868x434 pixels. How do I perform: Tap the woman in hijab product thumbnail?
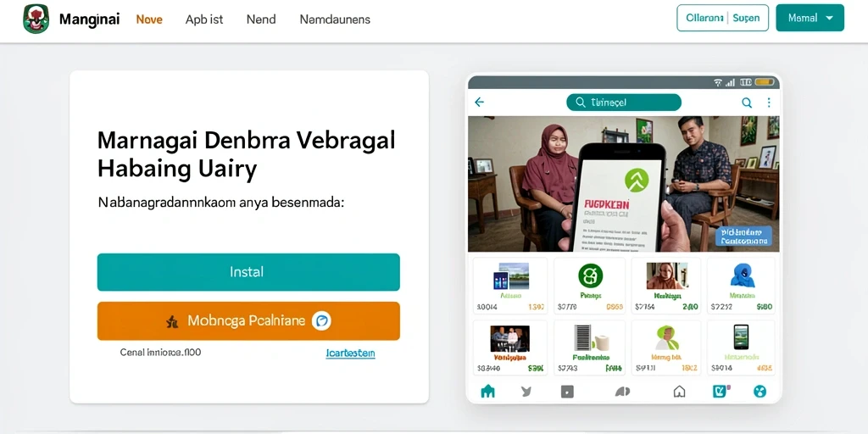pyautogui.click(x=666, y=275)
